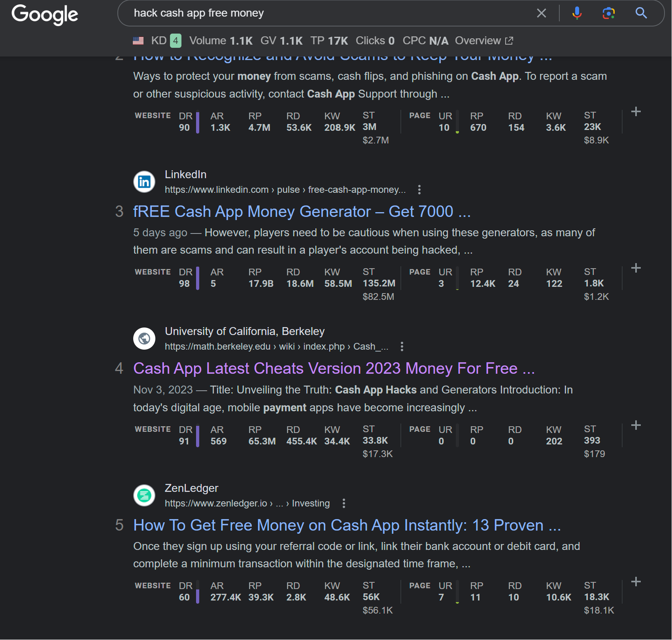Open more options for Berkeley result
The height and width of the screenshot is (640, 672).
[x=402, y=346]
